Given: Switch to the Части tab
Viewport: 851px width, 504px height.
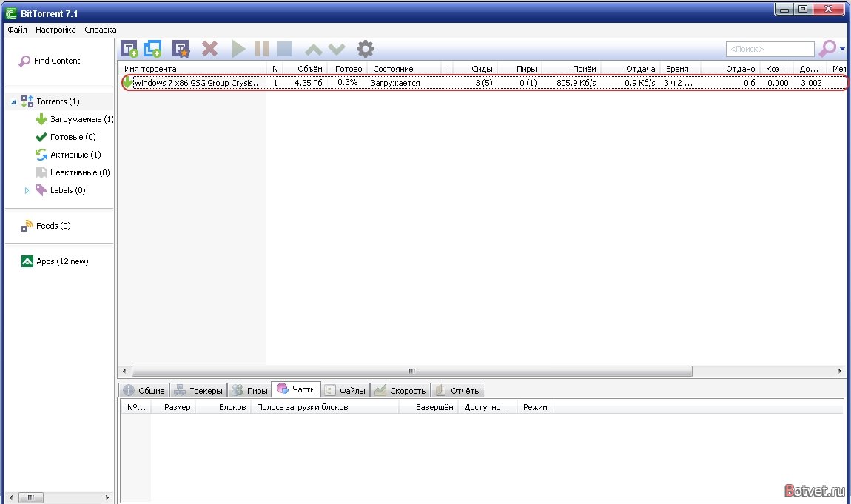Looking at the screenshot, I should click(x=296, y=389).
